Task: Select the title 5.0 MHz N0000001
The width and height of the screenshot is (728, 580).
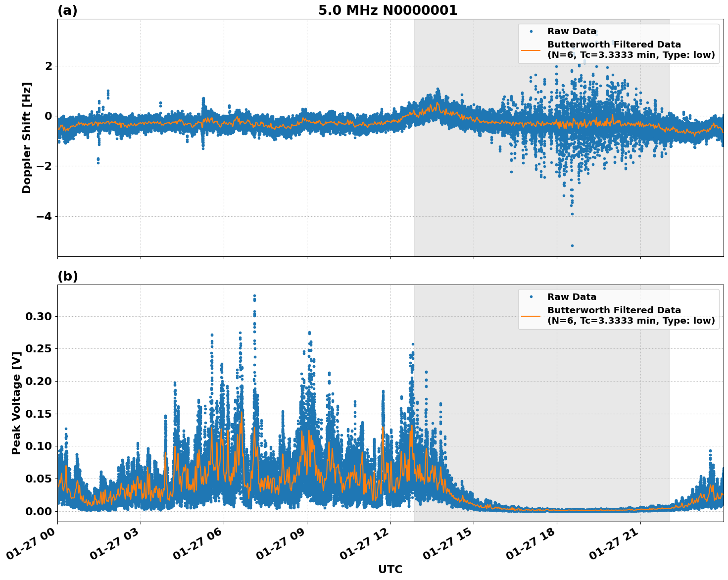Action: point(388,9)
